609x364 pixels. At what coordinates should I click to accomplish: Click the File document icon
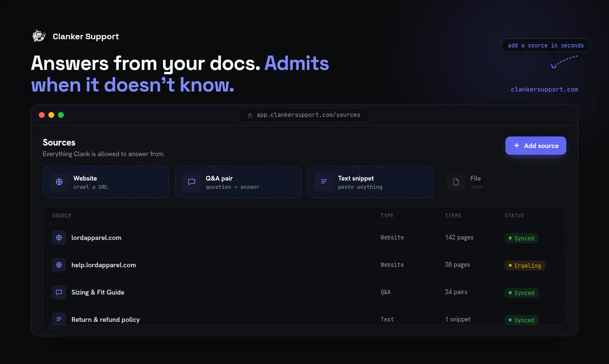[456, 182]
